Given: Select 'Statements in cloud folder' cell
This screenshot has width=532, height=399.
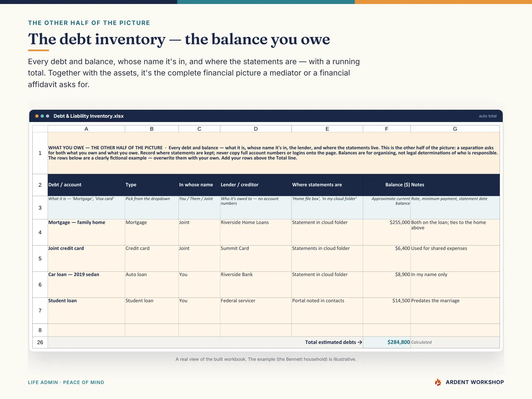Looking at the screenshot, I should coord(327,258).
